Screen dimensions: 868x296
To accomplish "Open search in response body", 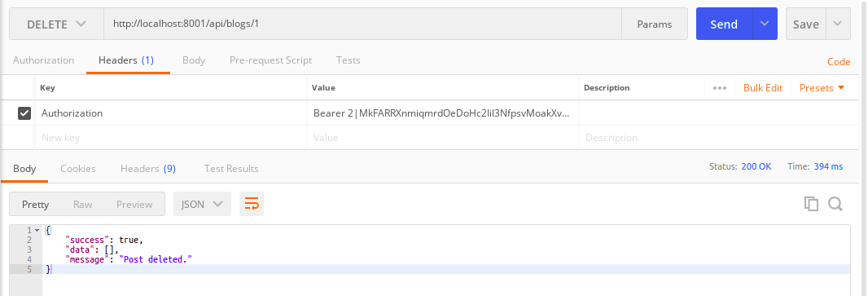I will pos(835,204).
